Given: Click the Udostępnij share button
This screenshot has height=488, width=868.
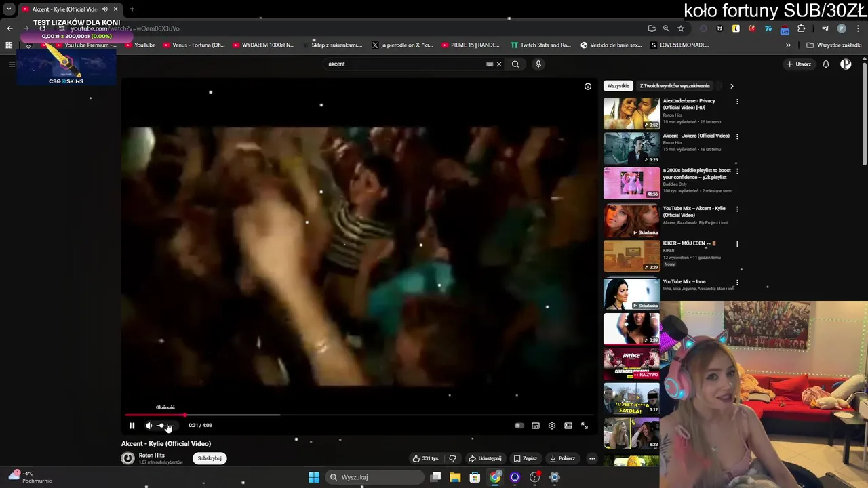Looking at the screenshot, I should 485,458.
